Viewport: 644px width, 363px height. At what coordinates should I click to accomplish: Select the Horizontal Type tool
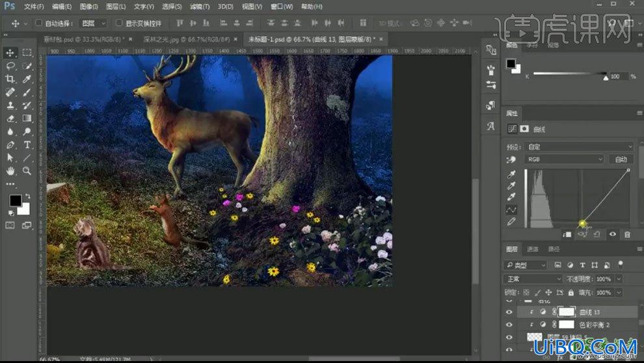click(27, 144)
